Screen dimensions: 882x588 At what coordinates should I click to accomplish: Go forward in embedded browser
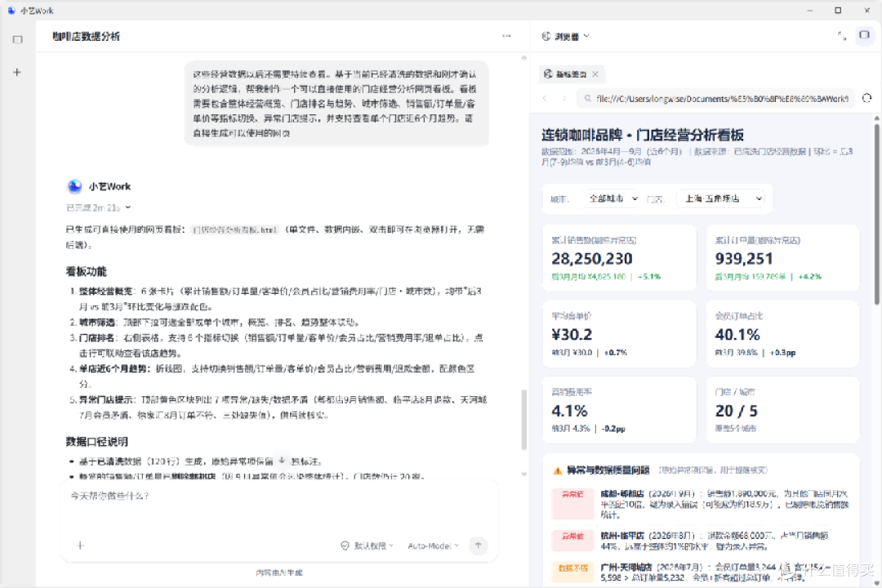pos(564,99)
